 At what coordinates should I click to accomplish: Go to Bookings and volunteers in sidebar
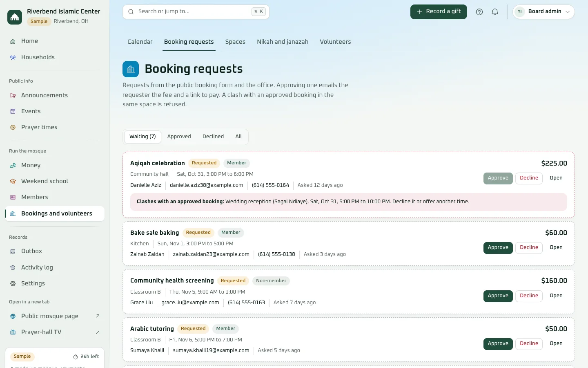point(55,214)
